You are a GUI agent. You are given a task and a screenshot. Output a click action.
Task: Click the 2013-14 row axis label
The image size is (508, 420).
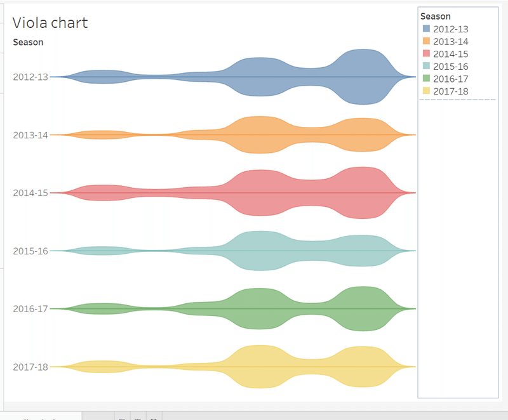[x=30, y=135]
